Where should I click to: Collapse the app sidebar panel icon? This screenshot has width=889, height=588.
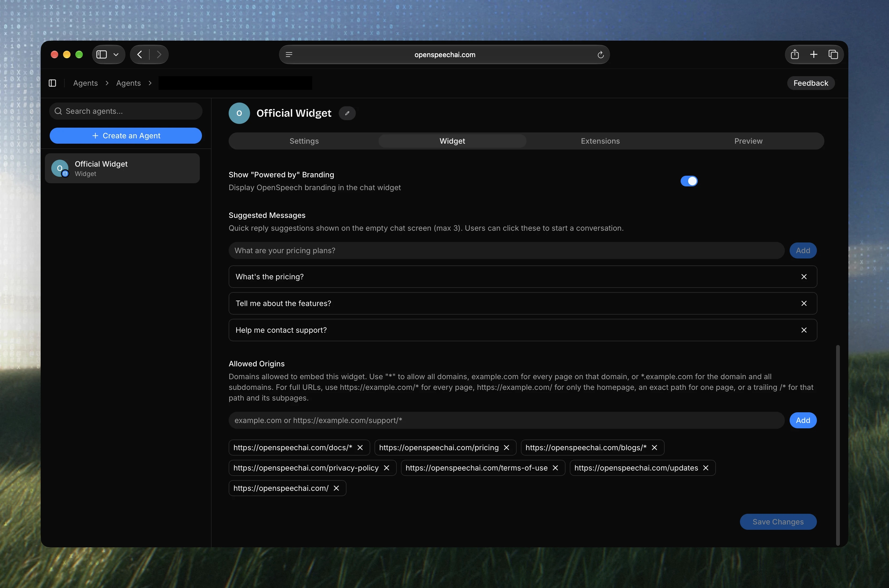[53, 83]
